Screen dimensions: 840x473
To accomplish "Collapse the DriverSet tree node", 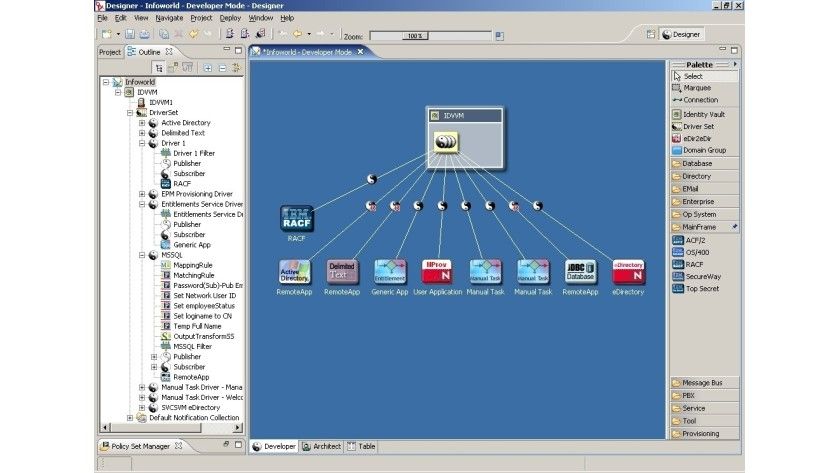I will [130, 112].
